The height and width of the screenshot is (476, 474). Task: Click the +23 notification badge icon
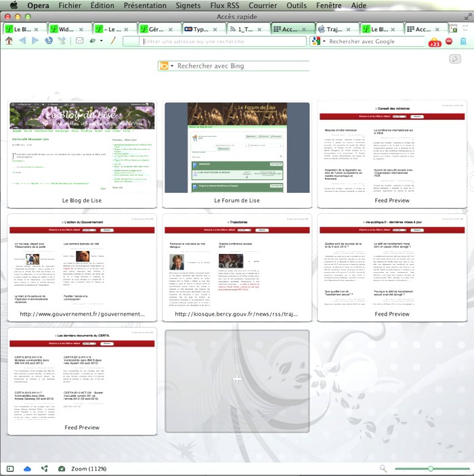coord(434,43)
